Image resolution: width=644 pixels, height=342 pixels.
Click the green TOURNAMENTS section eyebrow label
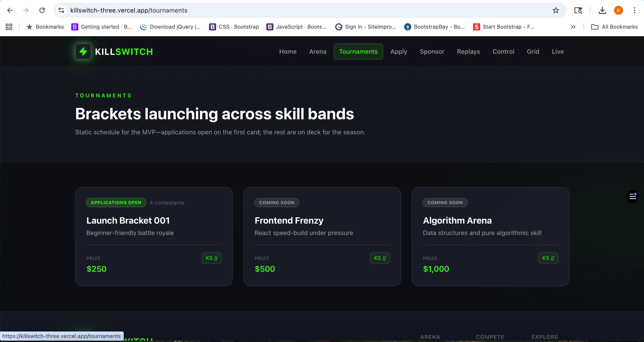point(104,96)
